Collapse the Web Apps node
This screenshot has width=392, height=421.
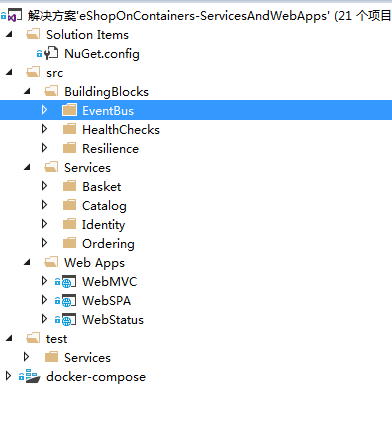[x=27, y=262]
